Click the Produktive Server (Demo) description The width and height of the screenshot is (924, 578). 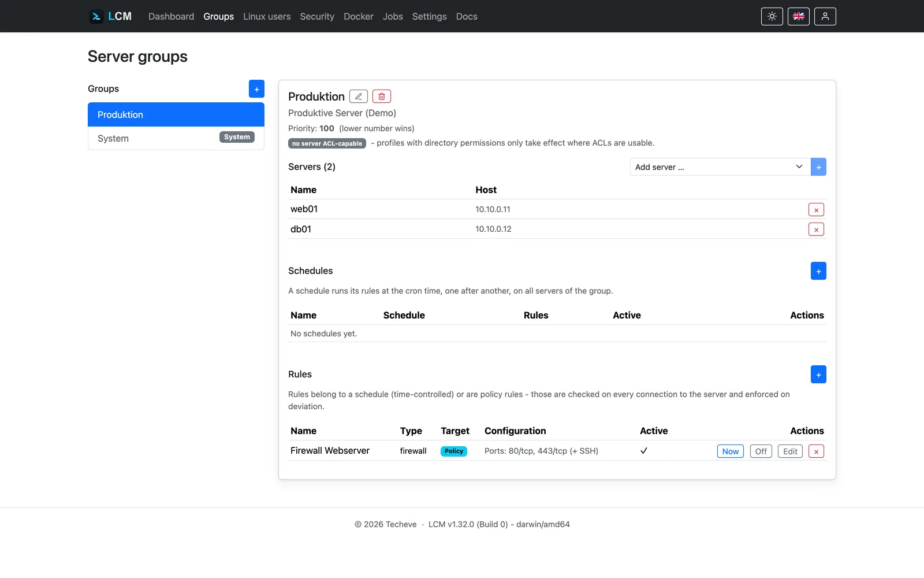[x=342, y=113]
